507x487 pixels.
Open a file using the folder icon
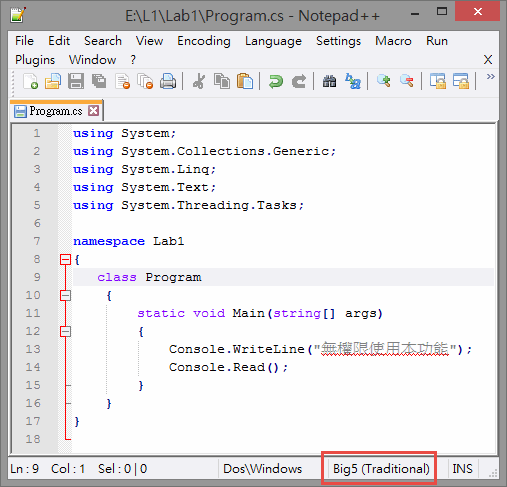(x=53, y=81)
